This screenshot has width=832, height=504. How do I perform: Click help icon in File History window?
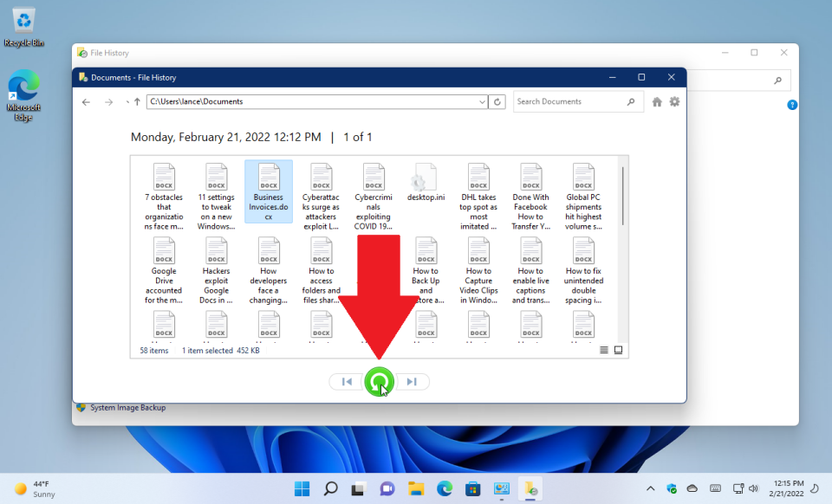click(792, 105)
